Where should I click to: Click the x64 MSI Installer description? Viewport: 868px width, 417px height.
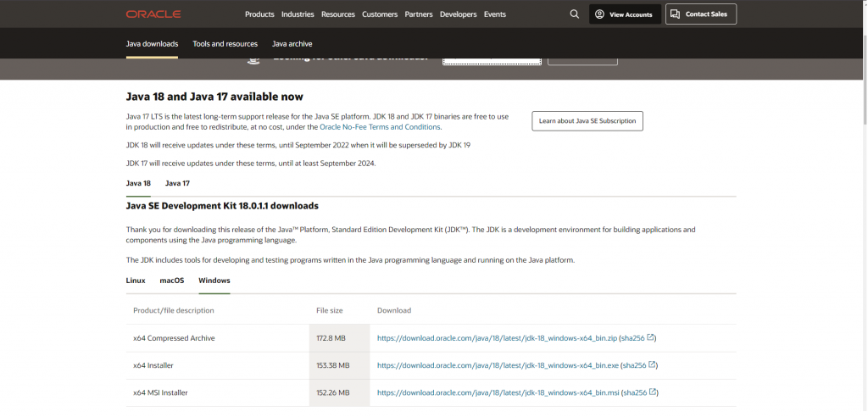(x=160, y=392)
